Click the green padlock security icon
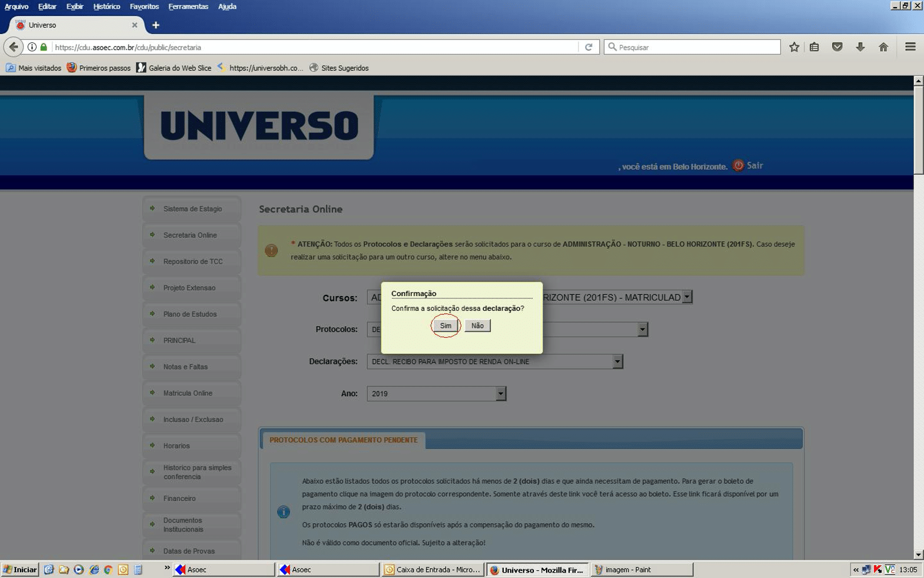Image resolution: width=924 pixels, height=578 pixels. point(44,47)
